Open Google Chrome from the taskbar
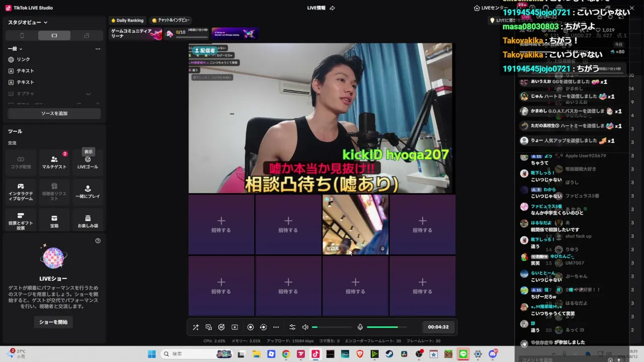This screenshot has height=362, width=644. click(x=286, y=354)
